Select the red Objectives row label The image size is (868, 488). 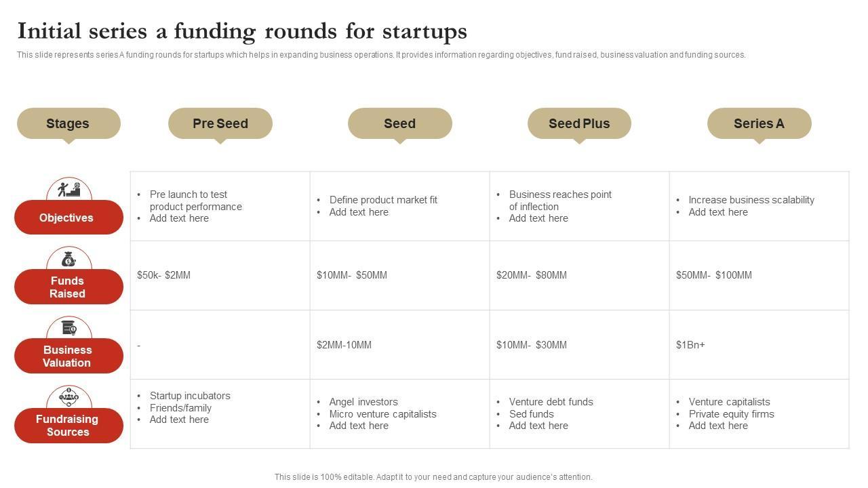pyautogui.click(x=68, y=218)
